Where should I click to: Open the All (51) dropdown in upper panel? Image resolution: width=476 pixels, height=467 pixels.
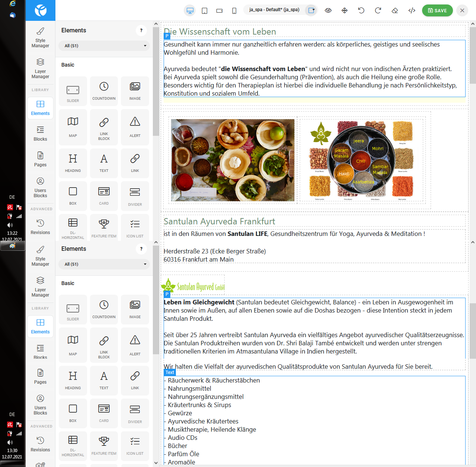click(104, 46)
